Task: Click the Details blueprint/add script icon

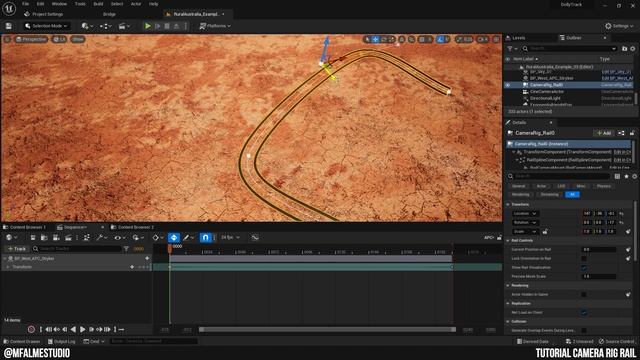Action: [621, 133]
